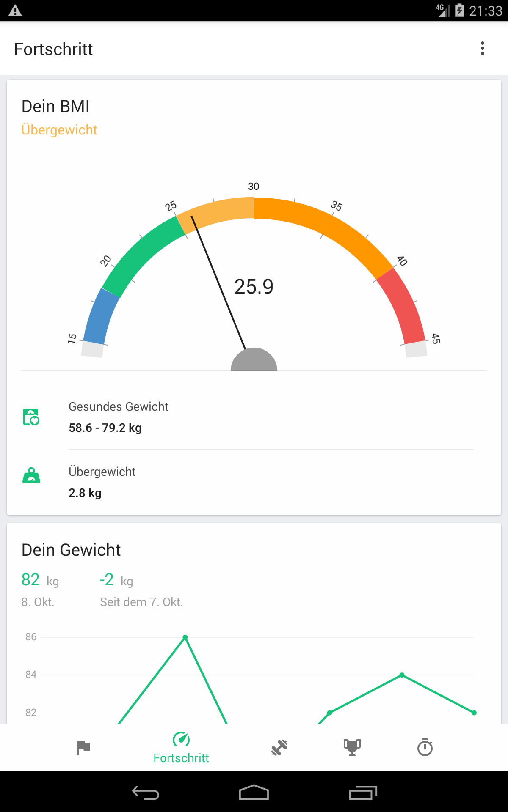
Task: Click the last chart data point at 82
Action: pyautogui.click(x=474, y=713)
